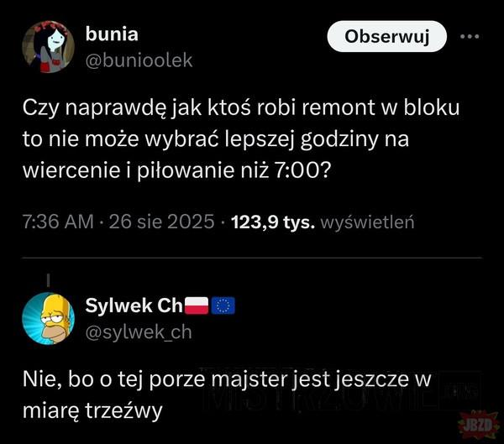Click the thread connector line above Sylwek's avatar
Image resolution: width=504 pixels, height=444 pixels.
point(48,279)
